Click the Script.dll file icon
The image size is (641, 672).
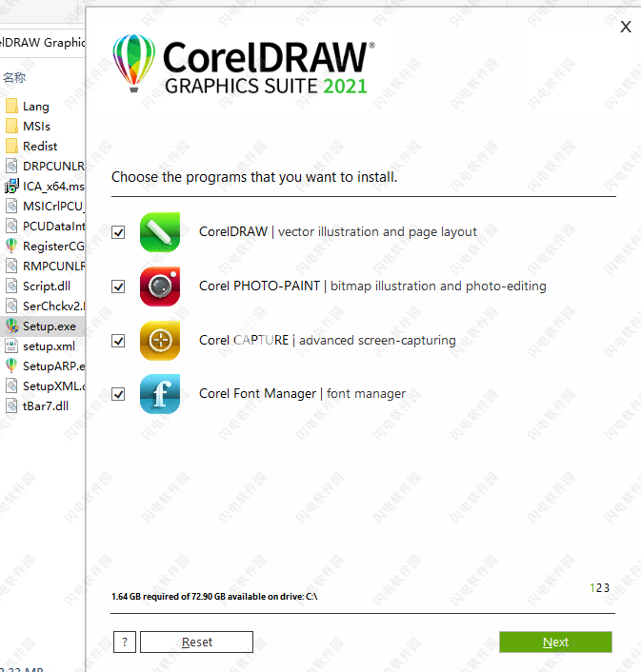pos(11,286)
